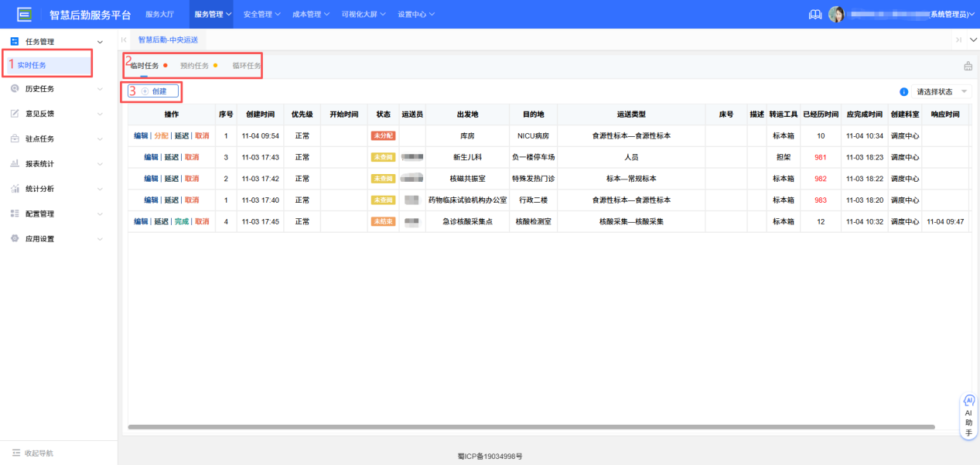Switch to the 预约任务 tab
980x465 pixels.
pos(196,65)
